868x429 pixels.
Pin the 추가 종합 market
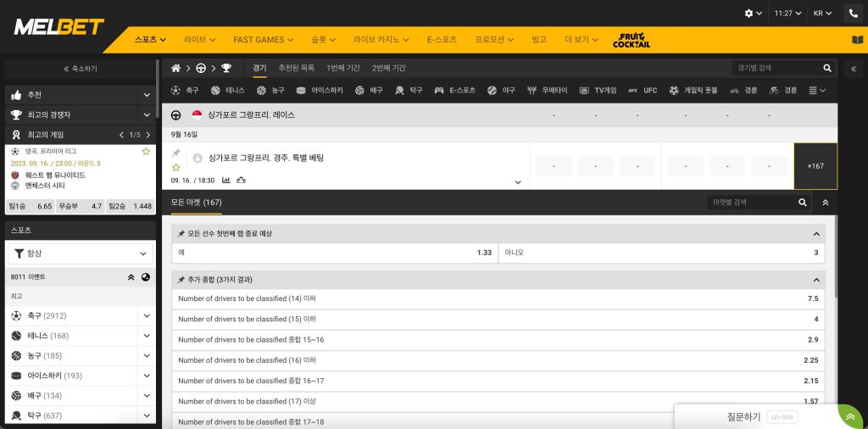click(x=181, y=280)
